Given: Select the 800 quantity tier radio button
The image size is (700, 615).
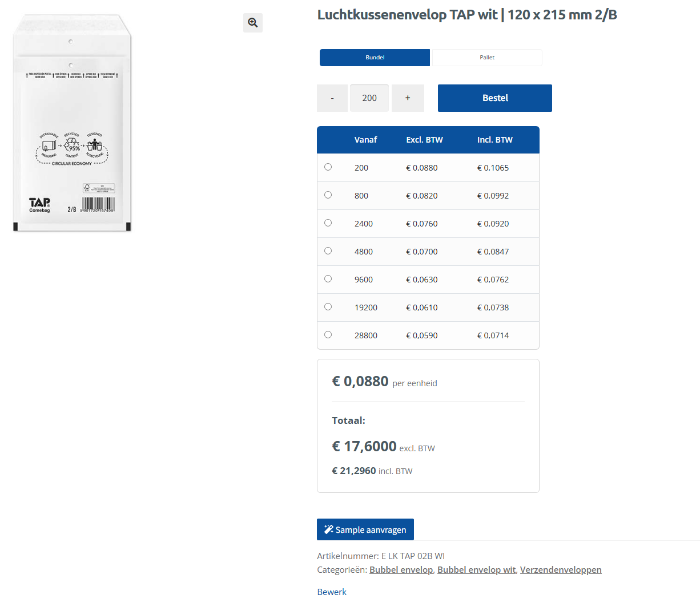Looking at the screenshot, I should pos(328,195).
